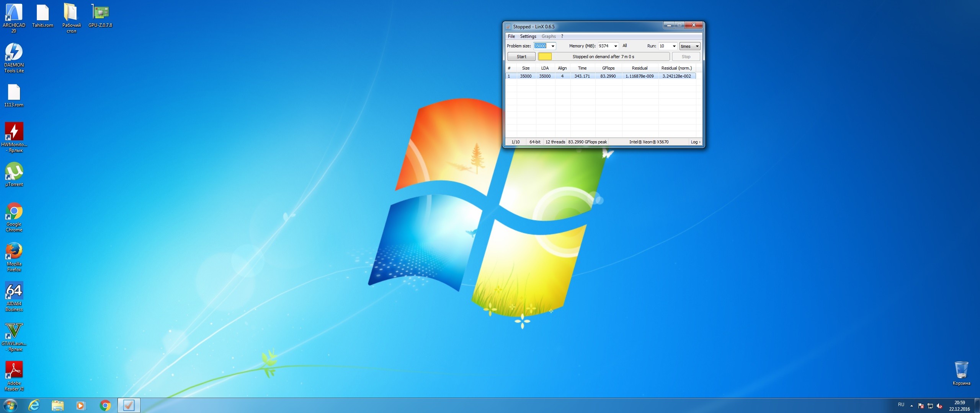Select the uTorrent desktop icon

14,175
